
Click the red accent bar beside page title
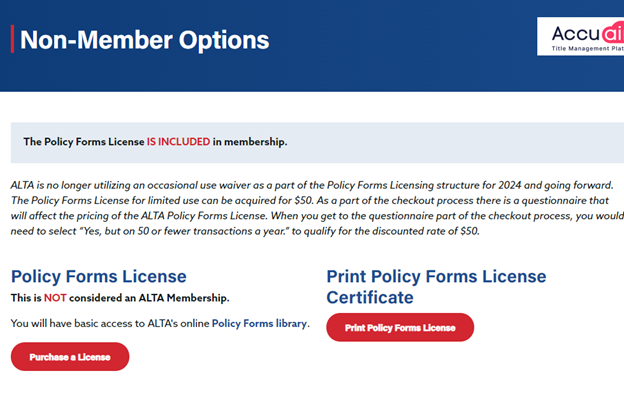(12, 39)
